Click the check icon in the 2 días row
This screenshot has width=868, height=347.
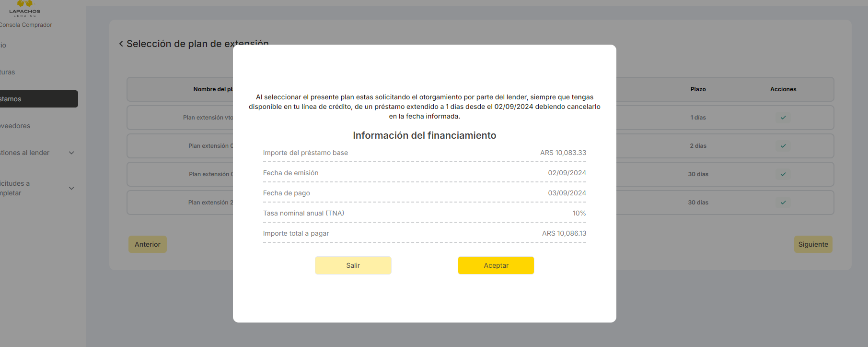(x=783, y=146)
